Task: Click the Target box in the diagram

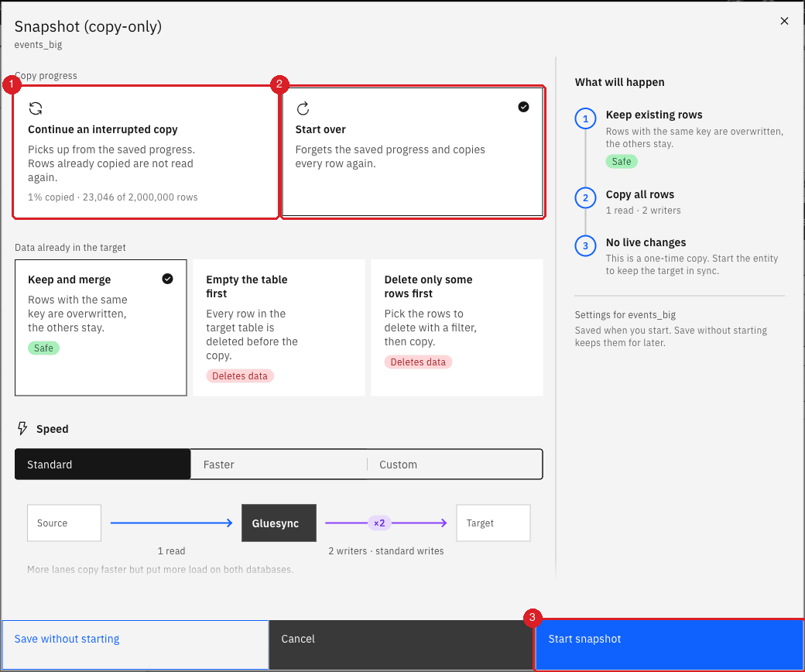Action: tap(493, 523)
